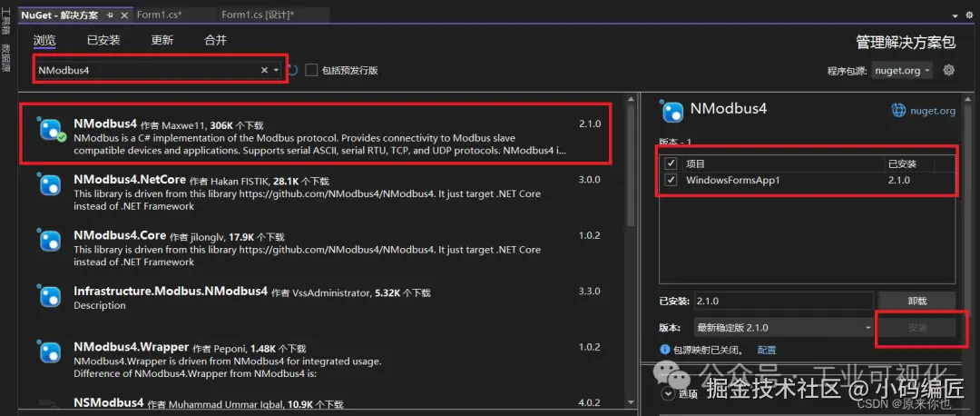Screen dimensions: 980x416
Task: Switch to the 已安装 tab
Action: click(103, 40)
